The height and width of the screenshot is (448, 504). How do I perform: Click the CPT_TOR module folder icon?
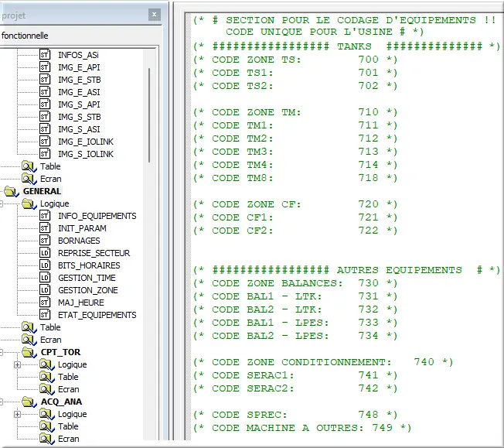click(29, 352)
